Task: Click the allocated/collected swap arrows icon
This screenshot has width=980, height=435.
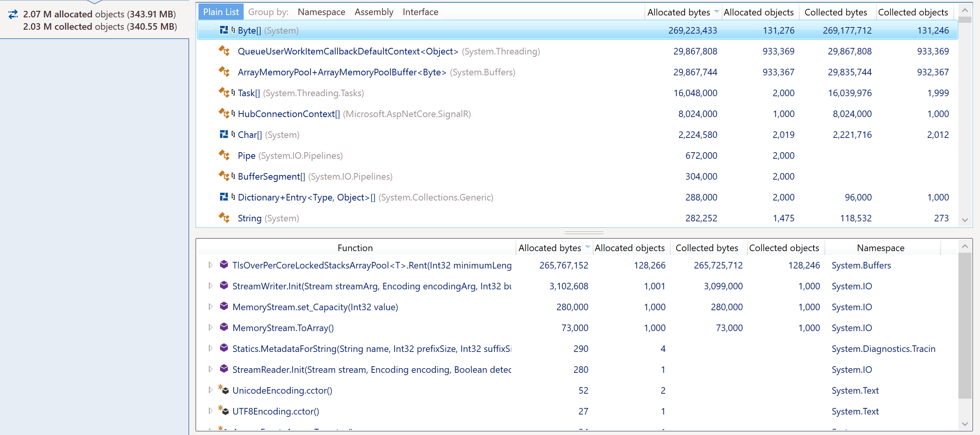Action: tap(13, 14)
